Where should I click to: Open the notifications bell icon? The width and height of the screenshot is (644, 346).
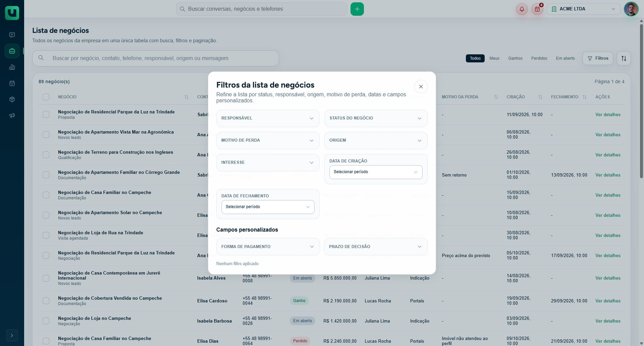coord(522,9)
